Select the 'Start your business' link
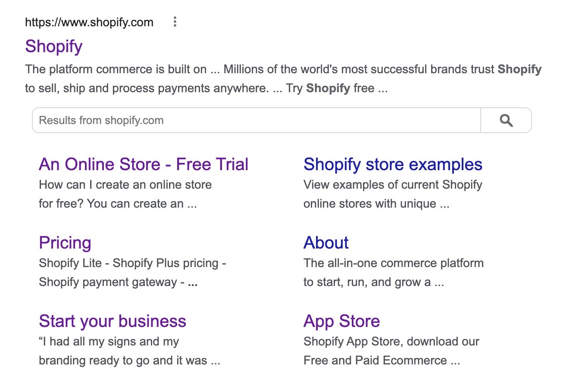The width and height of the screenshot is (588, 392). pyautogui.click(x=113, y=321)
